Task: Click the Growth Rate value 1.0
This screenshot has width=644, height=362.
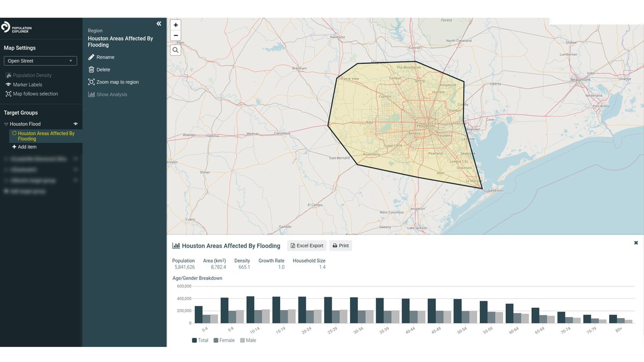Action: (x=281, y=267)
